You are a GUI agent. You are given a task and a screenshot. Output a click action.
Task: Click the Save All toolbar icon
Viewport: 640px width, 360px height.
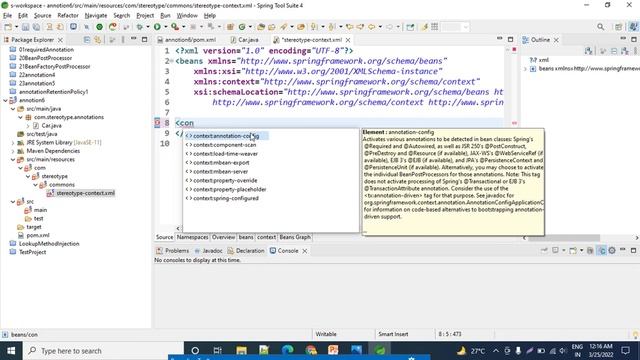(x=36, y=27)
